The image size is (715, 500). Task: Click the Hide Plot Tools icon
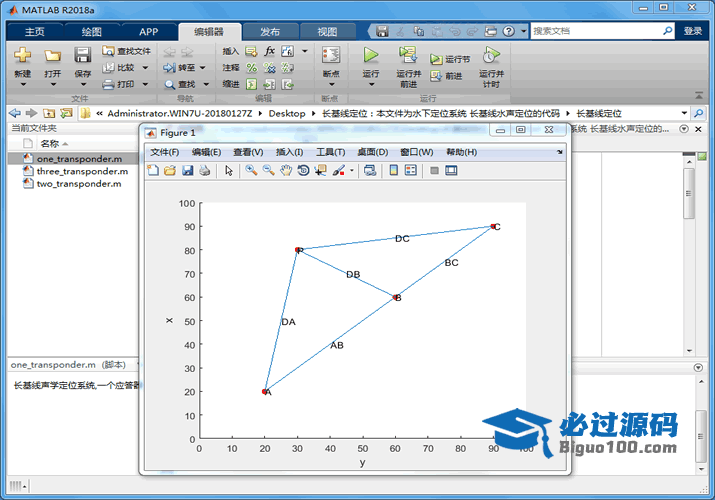[x=434, y=170]
